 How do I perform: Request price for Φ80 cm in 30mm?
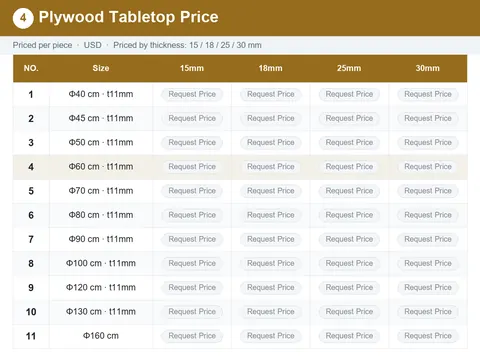428,215
